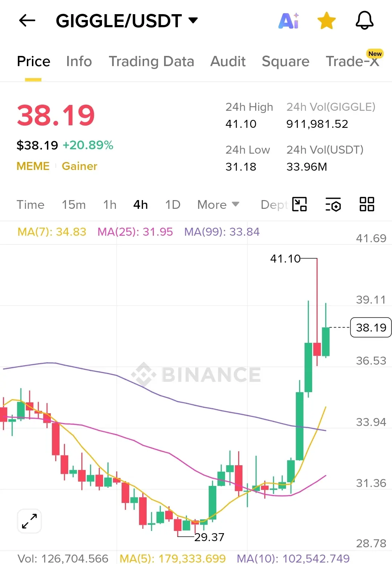Tap the 41.10 high marker on chart
Viewport: 392px width, 564px height.
coord(285,259)
